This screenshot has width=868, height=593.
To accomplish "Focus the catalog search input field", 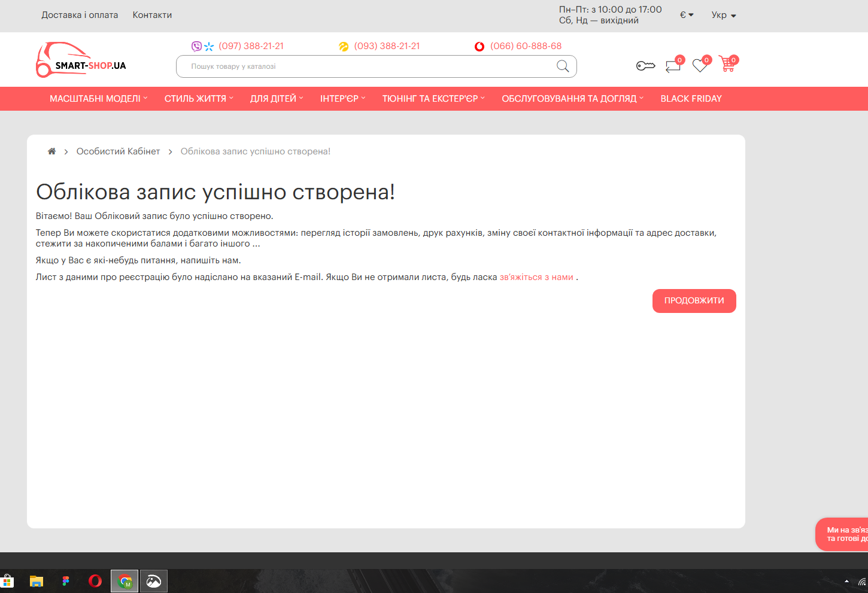I will tap(365, 66).
